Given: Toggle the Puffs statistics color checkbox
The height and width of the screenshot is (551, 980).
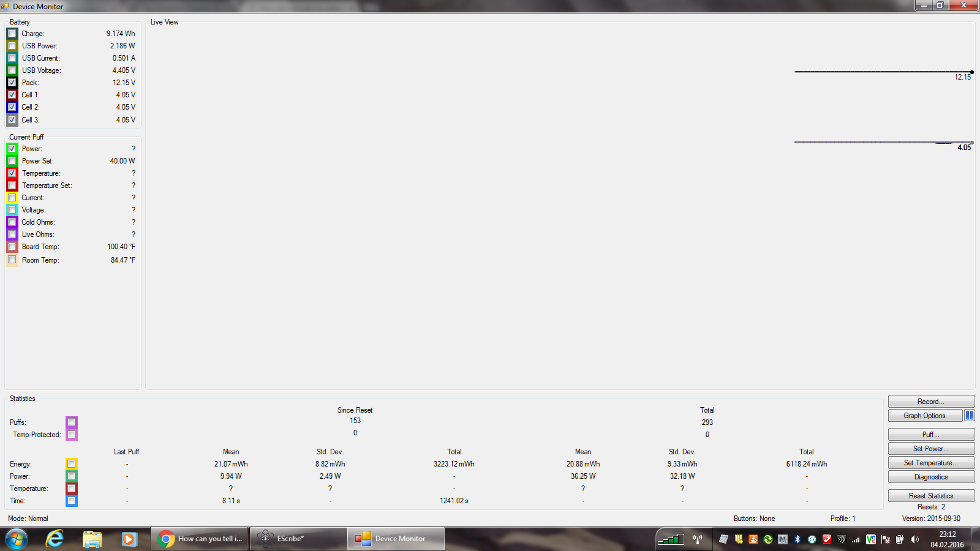Looking at the screenshot, I should (72, 422).
